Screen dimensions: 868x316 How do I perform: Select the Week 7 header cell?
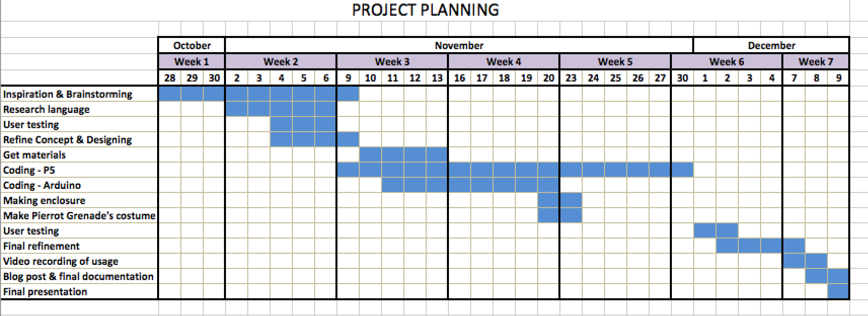[x=815, y=62]
